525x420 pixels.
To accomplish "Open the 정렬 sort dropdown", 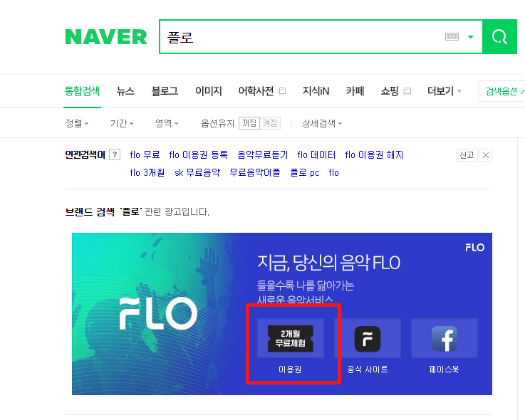I will (77, 123).
